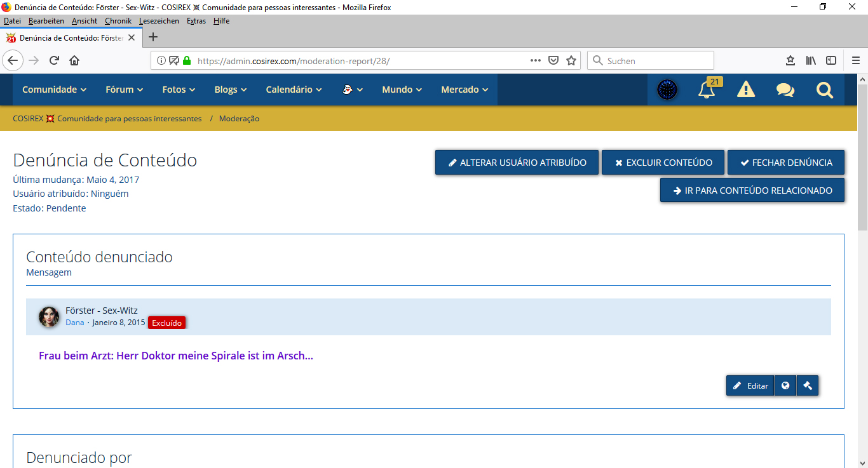Open the Mercado dropdown menu
The width and height of the screenshot is (868, 468).
[x=465, y=90]
